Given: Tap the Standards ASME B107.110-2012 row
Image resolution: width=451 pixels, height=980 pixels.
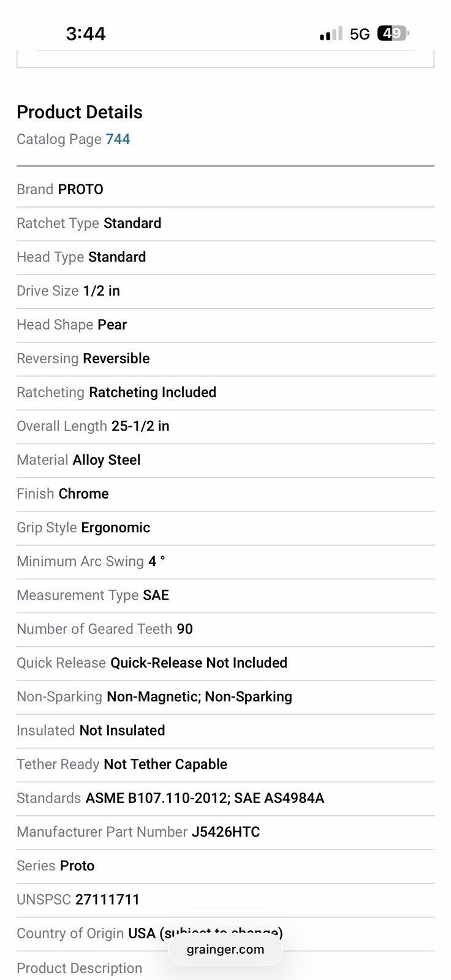Looking at the screenshot, I should coord(225,798).
